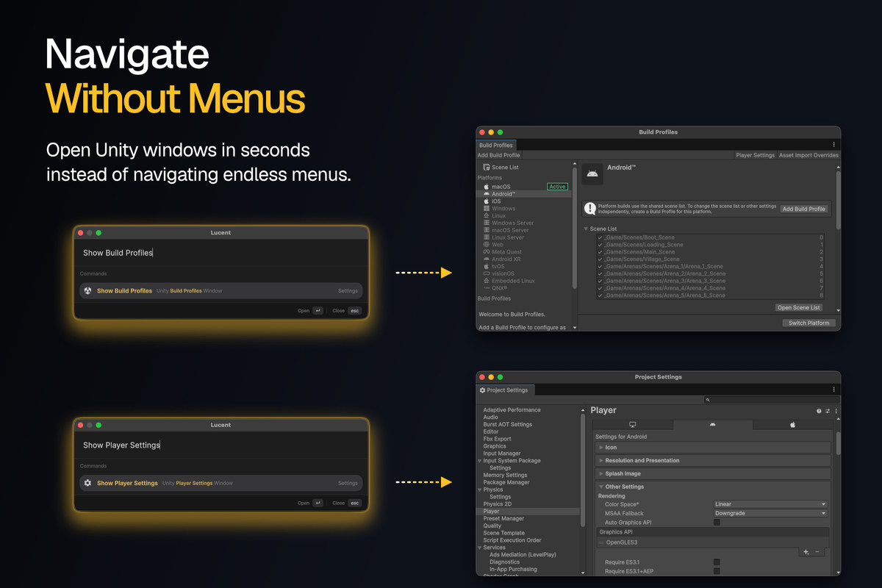Uncheck the Boot_Scene entry in Scene List
Image resolution: width=882 pixels, height=588 pixels.
pos(600,238)
